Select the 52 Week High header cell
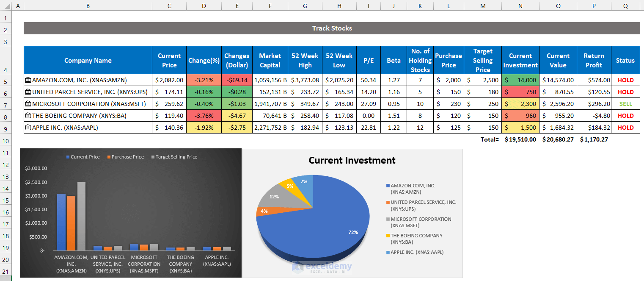The image size is (644, 281). pyautogui.click(x=305, y=60)
